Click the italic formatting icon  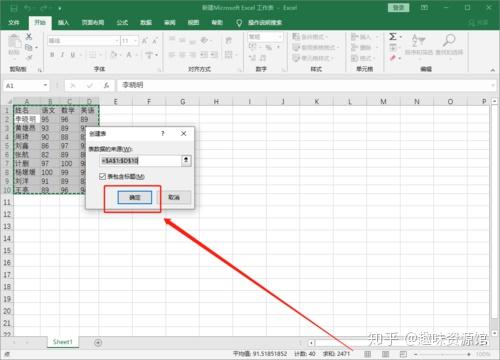pos(62,55)
